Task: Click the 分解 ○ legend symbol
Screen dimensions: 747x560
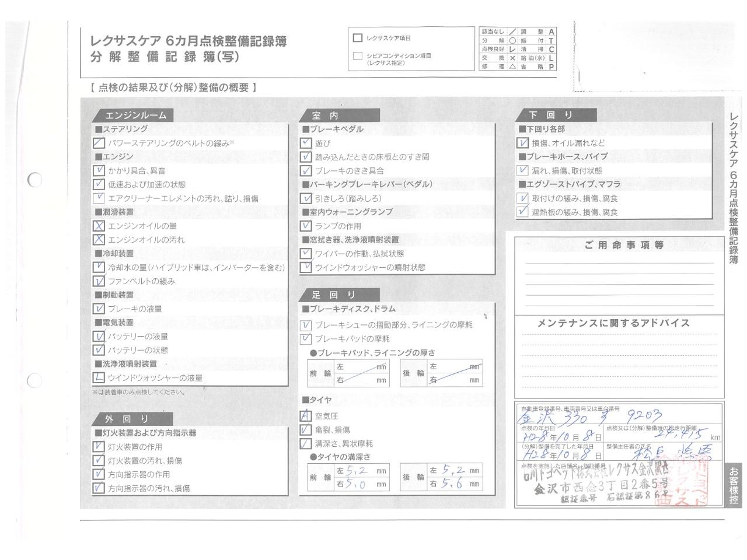Action: tap(512, 41)
